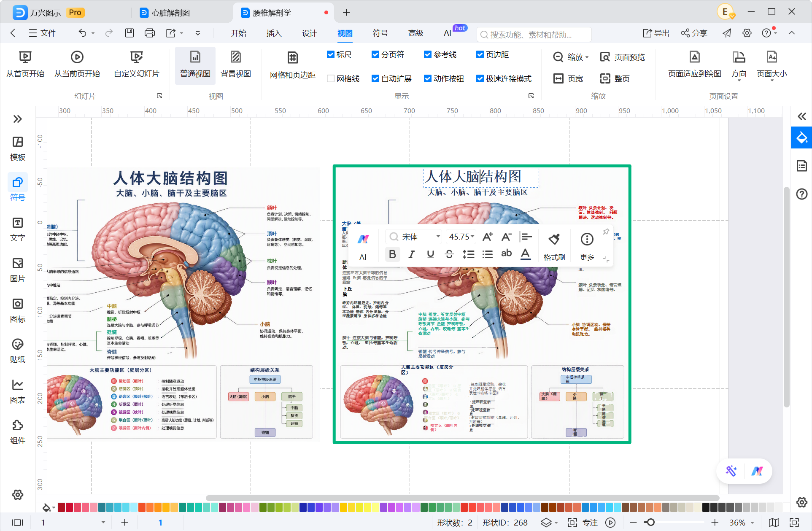
Task: Start slideshow 从首页开始
Action: [x=25, y=65]
